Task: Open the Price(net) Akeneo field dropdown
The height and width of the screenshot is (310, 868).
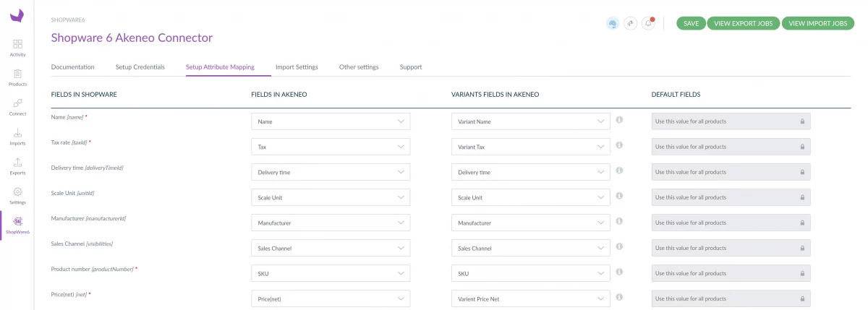Action: 331,298
